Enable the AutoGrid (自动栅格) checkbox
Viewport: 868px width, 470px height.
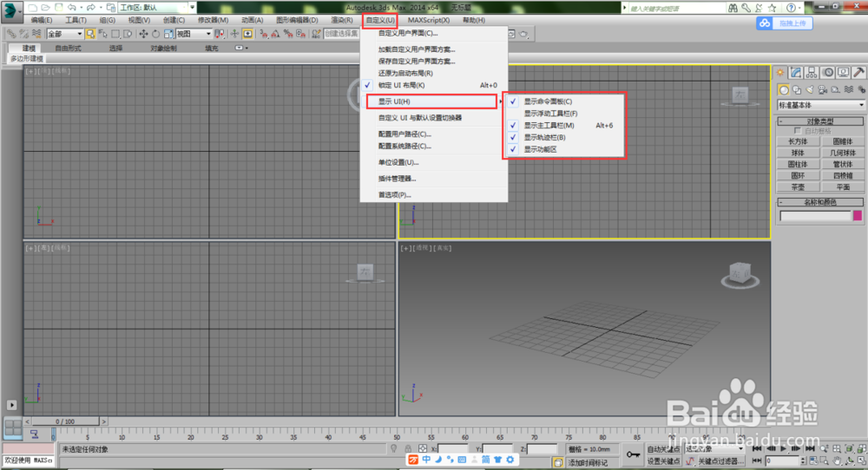797,131
